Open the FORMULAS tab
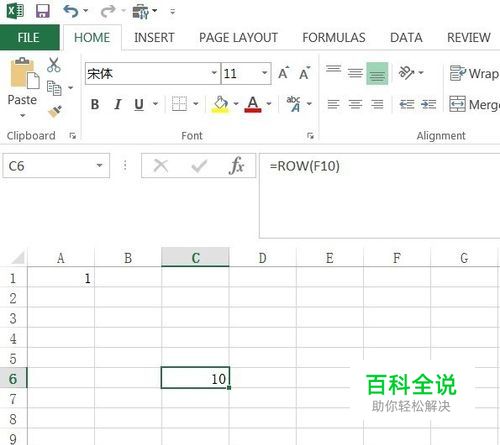The width and height of the screenshot is (500, 445). pos(334,37)
